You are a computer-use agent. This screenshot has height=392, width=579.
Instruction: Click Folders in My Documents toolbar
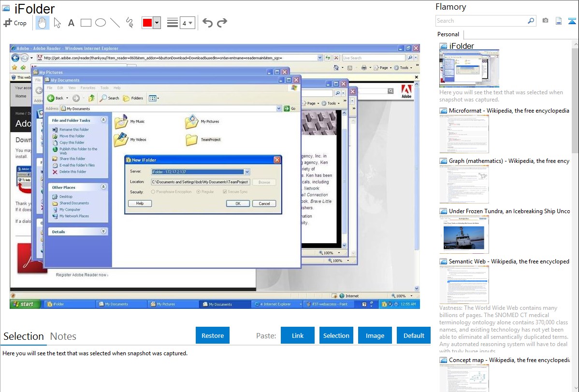(x=133, y=98)
